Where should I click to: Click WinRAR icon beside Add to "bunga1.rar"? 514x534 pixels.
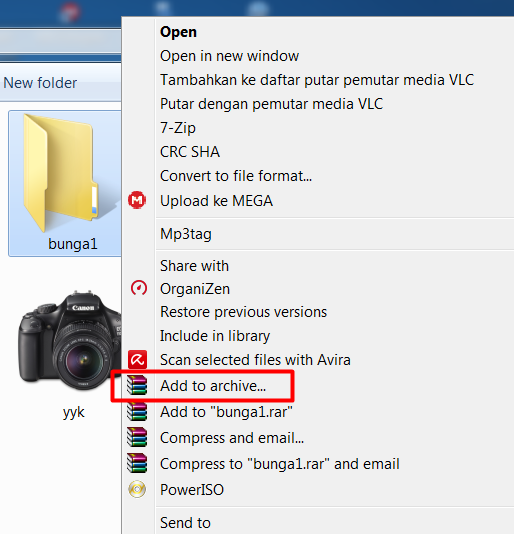pos(137,411)
